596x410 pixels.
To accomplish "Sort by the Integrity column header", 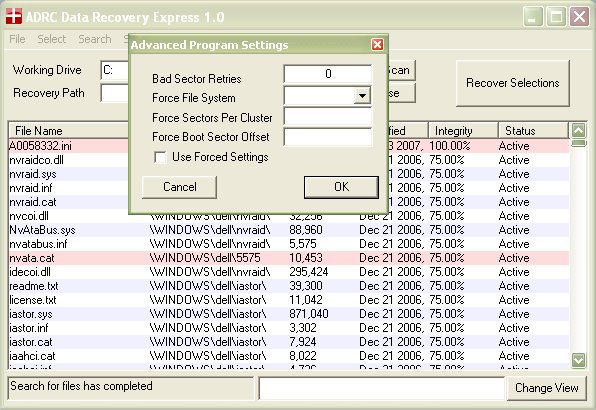I will coord(463,131).
